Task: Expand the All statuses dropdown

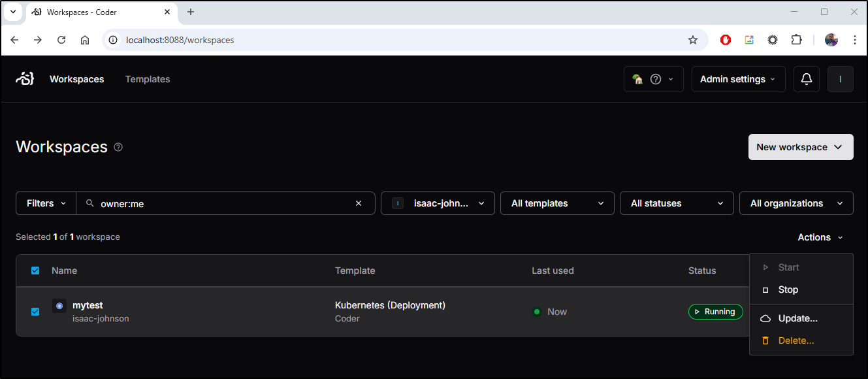Action: coord(677,203)
